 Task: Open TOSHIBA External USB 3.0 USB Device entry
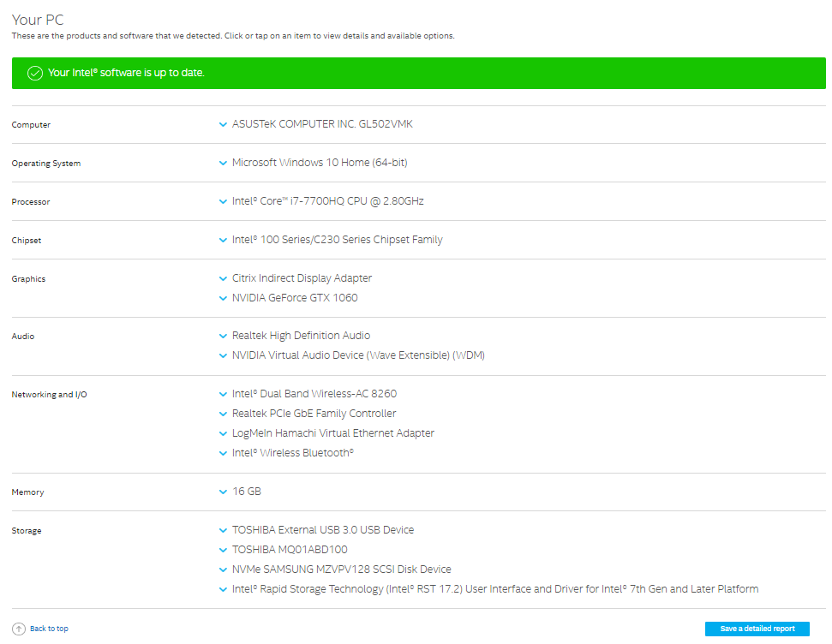323,529
